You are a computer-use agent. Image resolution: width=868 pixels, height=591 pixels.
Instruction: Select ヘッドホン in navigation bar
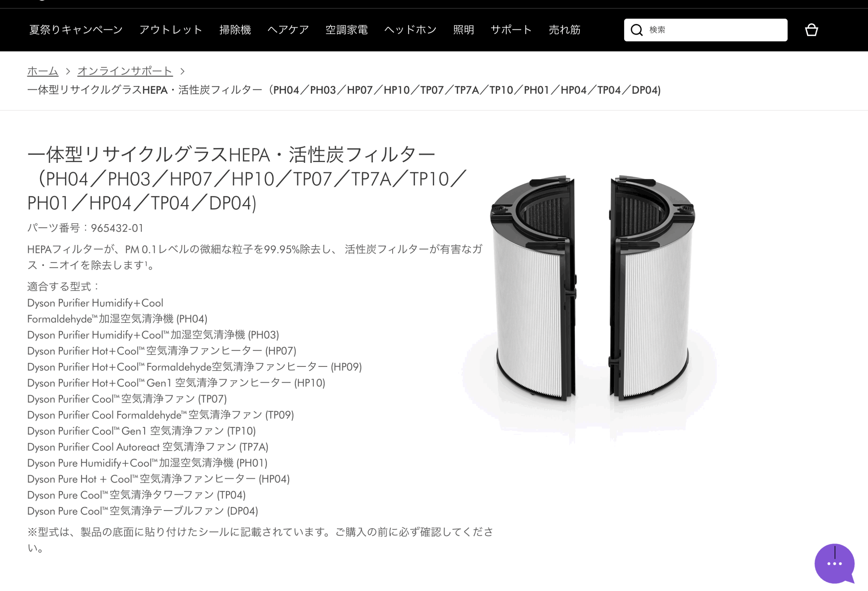tap(410, 30)
